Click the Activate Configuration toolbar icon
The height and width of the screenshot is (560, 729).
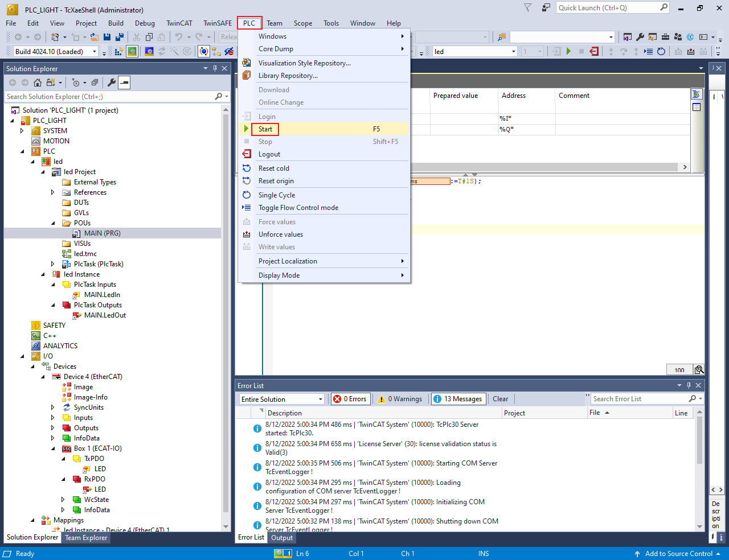(x=119, y=51)
